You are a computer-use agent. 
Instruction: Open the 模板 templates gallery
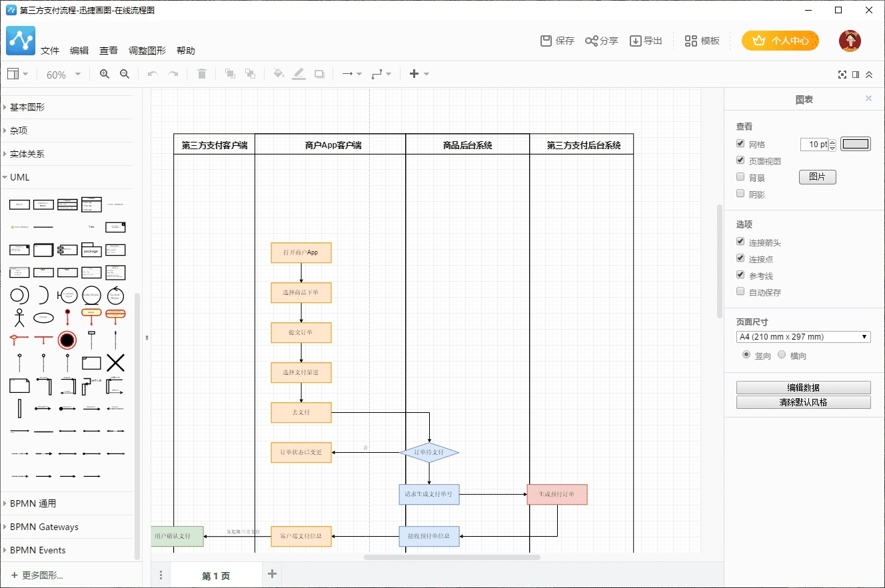[x=702, y=41]
